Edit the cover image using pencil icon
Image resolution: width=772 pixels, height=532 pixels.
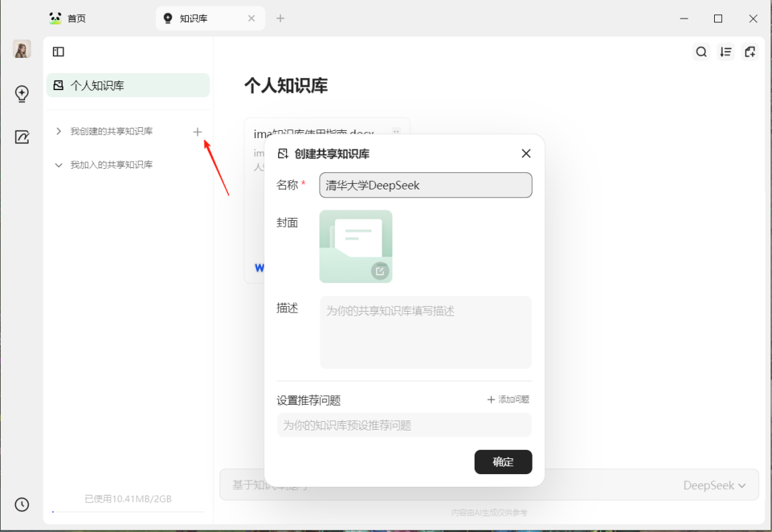click(380, 271)
